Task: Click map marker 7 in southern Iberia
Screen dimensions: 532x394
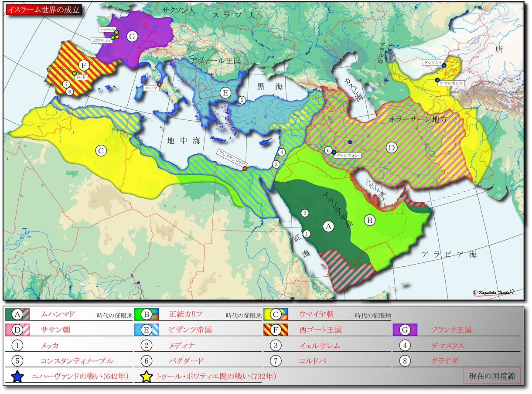Action: pyautogui.click(x=66, y=84)
